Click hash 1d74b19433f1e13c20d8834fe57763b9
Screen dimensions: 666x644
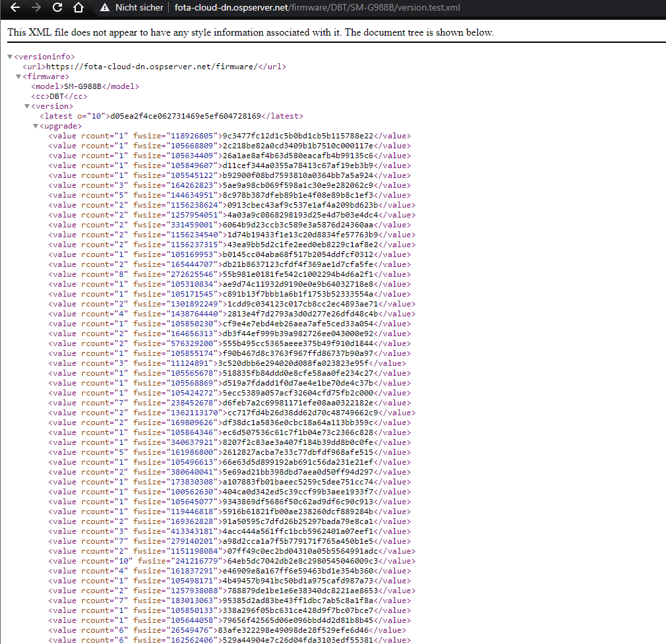(303, 235)
